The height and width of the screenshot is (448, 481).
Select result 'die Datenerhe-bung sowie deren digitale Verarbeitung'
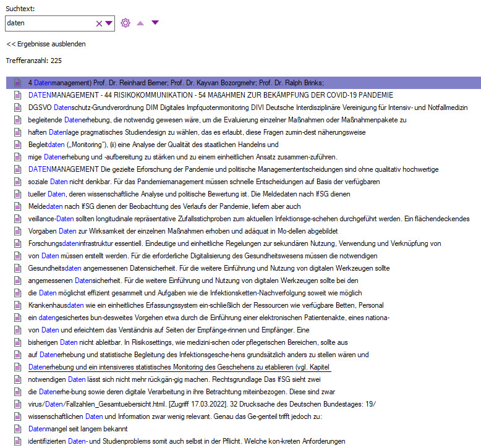click(x=182, y=392)
